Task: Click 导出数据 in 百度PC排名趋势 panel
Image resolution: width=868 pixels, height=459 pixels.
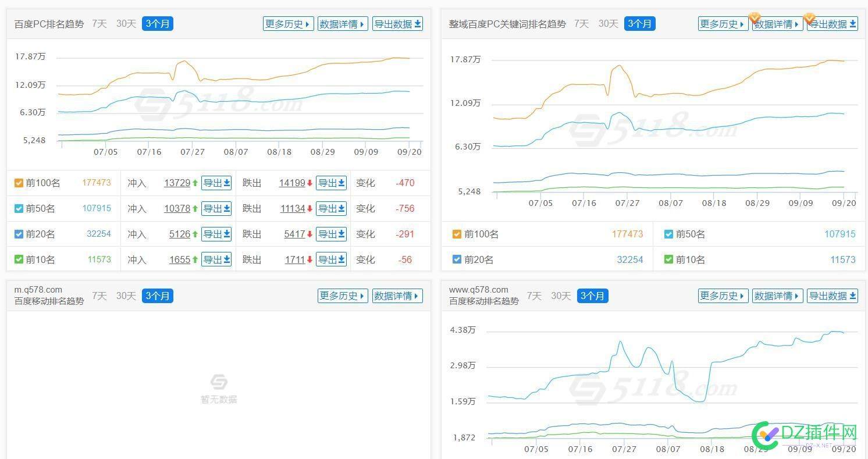Action: [x=397, y=24]
